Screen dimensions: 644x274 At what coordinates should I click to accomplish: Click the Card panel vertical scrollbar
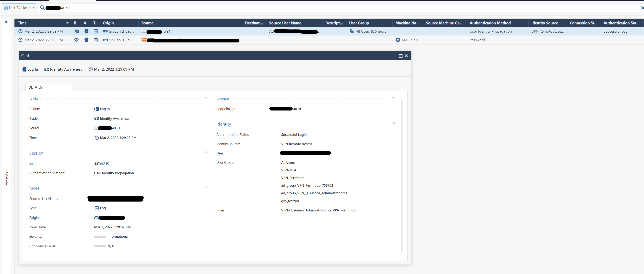click(402, 176)
